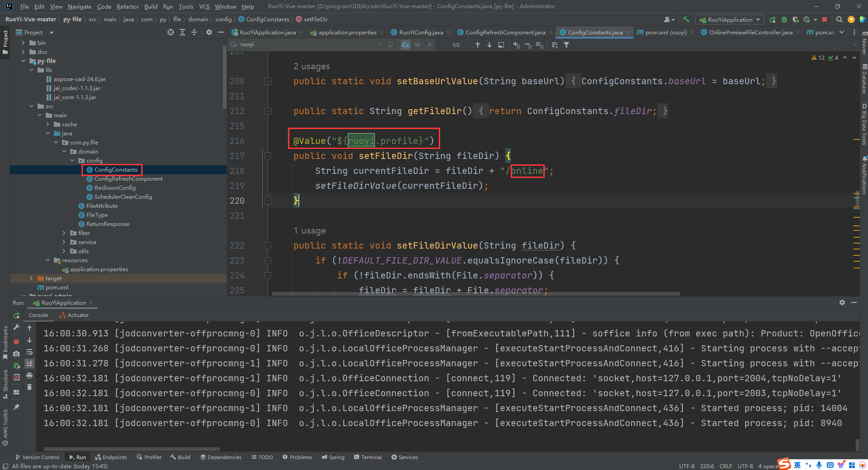Take thread dump with the camera icon
This screenshot has height=470, width=868.
pos(17,353)
